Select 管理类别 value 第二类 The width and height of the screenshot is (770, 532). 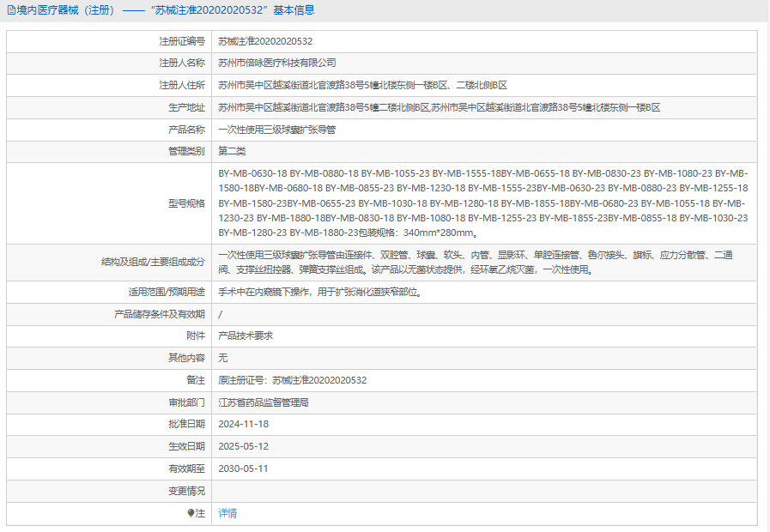tap(232, 152)
